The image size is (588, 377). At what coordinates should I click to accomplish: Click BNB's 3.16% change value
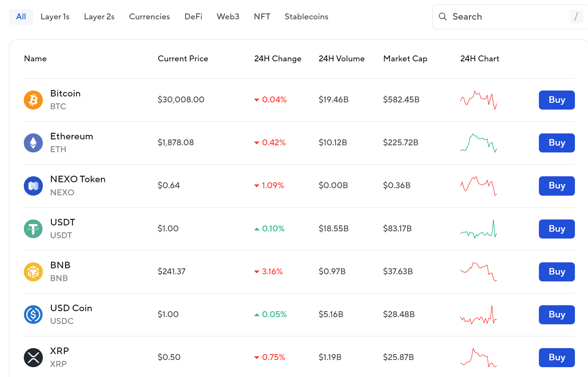pyautogui.click(x=272, y=271)
